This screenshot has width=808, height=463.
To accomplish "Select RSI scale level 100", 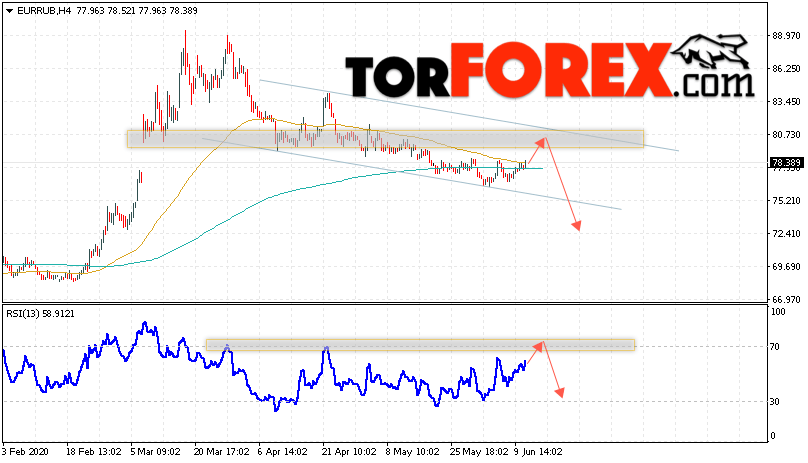I will point(778,311).
